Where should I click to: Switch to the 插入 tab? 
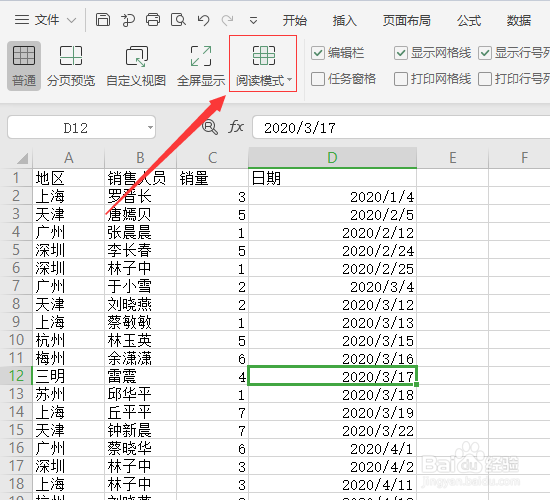344,20
